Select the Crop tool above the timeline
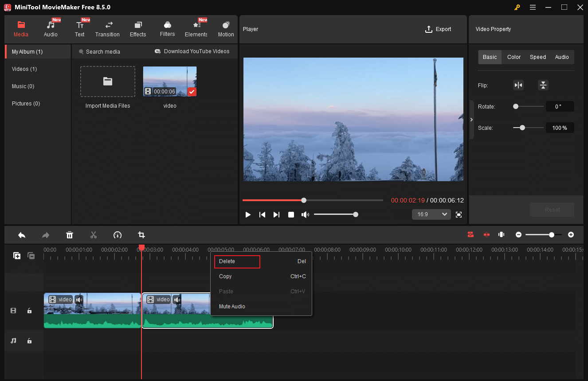 pyautogui.click(x=141, y=235)
